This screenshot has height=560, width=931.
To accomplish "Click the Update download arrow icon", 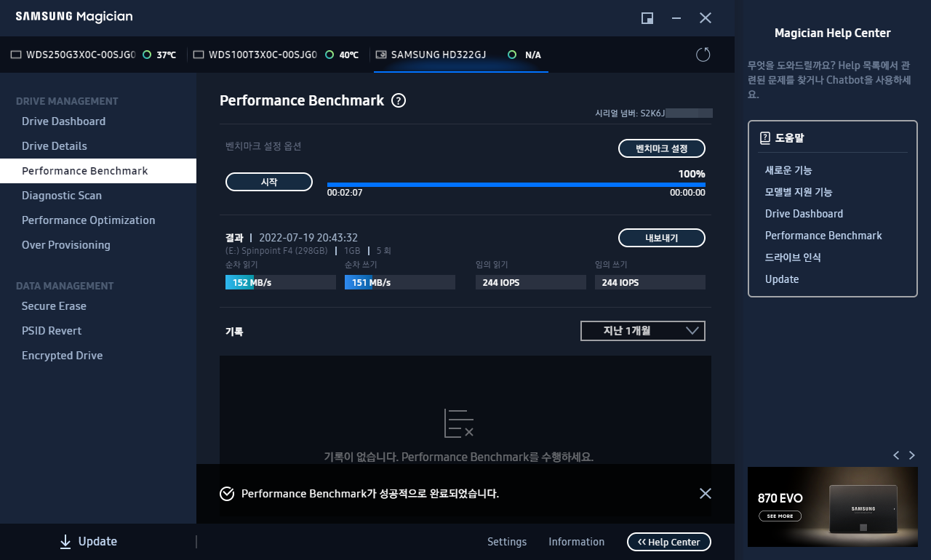I will [65, 541].
